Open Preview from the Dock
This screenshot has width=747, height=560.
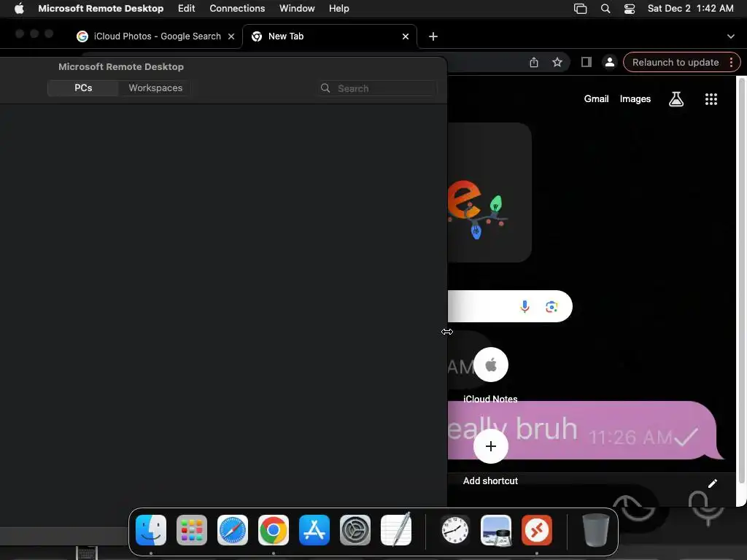(496, 530)
